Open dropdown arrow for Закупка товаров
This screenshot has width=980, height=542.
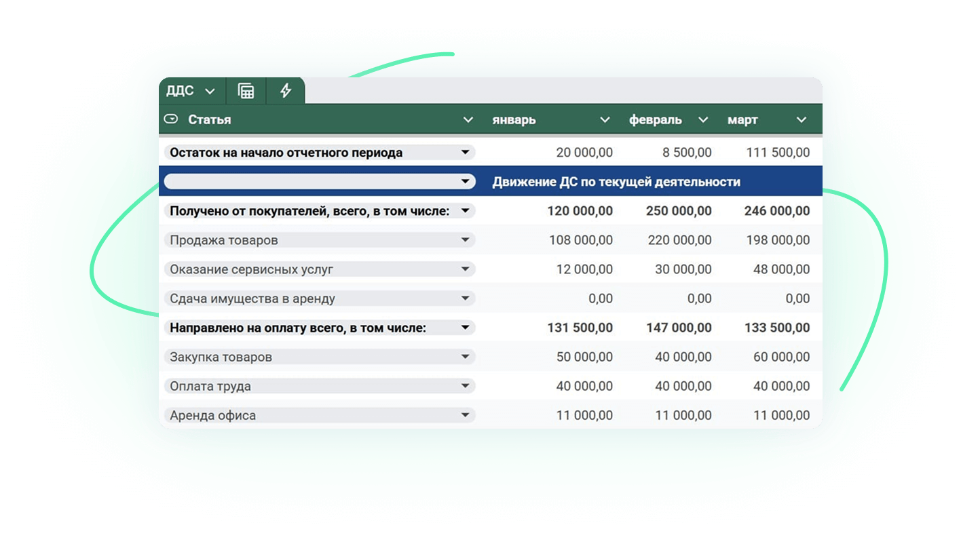pos(465,357)
